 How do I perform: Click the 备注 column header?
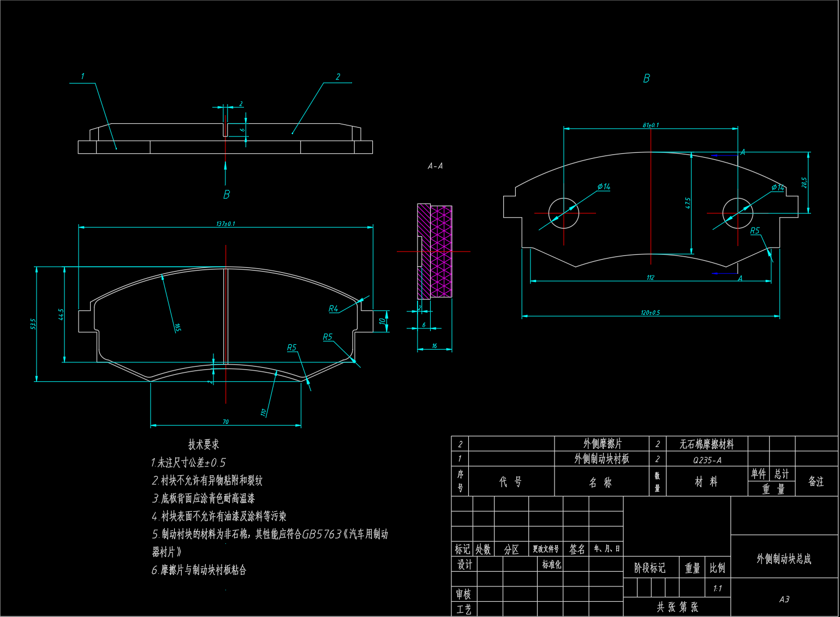(816, 481)
